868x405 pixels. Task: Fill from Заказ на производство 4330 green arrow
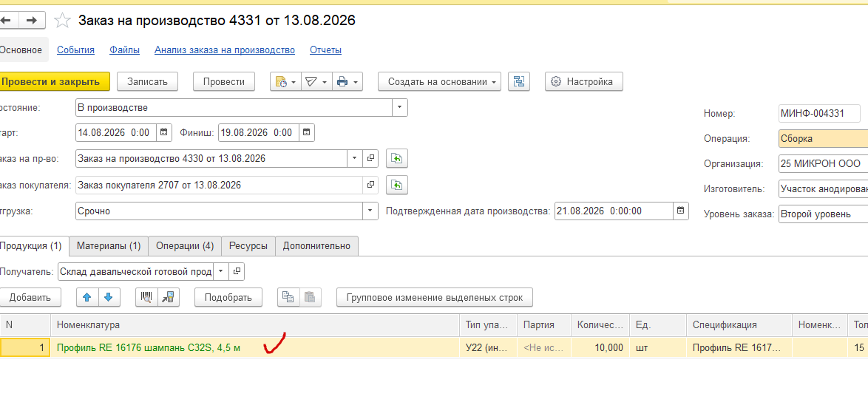tap(397, 159)
